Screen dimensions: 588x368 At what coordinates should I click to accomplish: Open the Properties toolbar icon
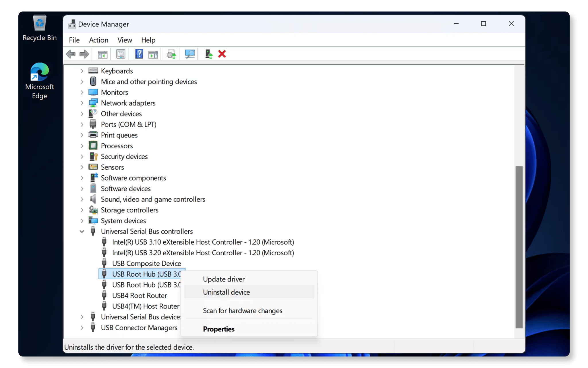coord(121,54)
